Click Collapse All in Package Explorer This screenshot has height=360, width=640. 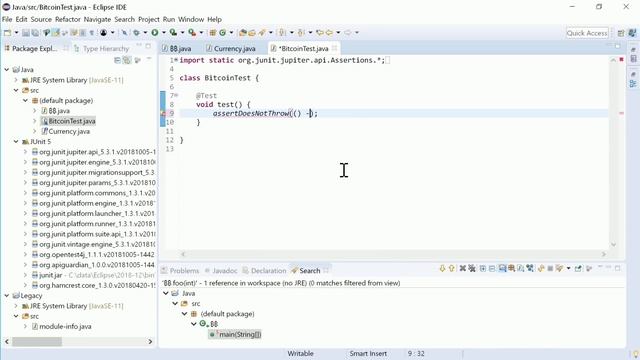tap(117, 60)
